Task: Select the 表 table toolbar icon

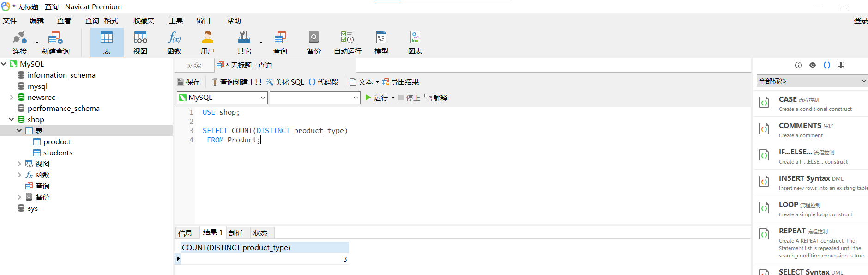Action: [107, 42]
